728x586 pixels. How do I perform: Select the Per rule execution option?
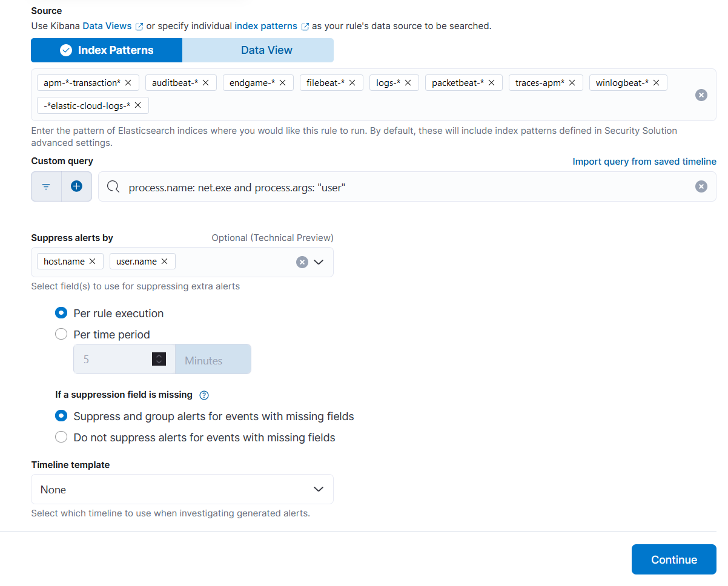point(61,314)
